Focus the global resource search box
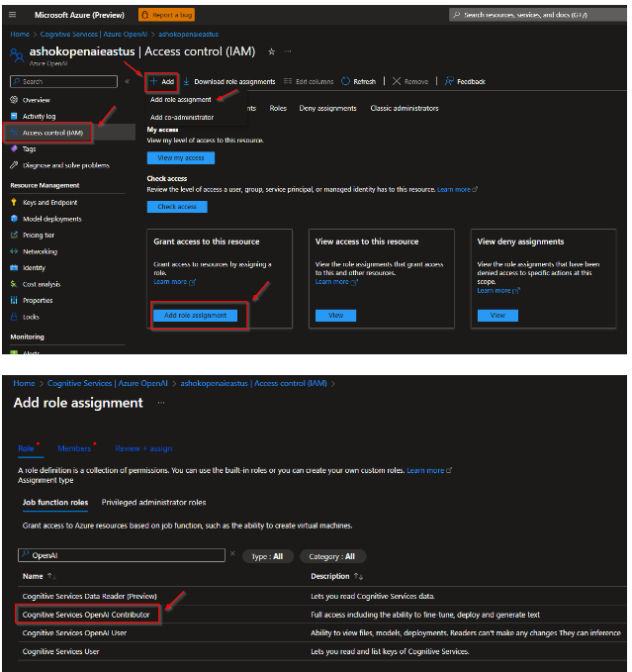The height and width of the screenshot is (672, 632). coord(538,15)
